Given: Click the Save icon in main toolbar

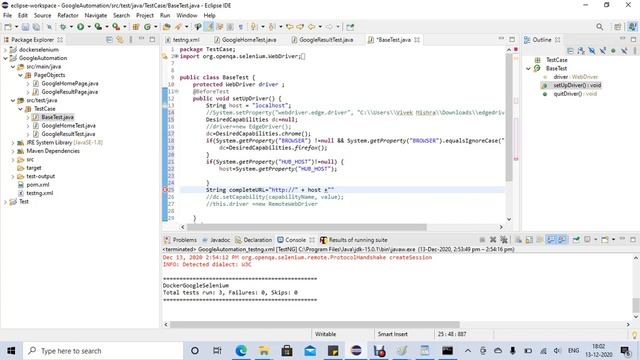Looking at the screenshot, I should click(25, 27).
